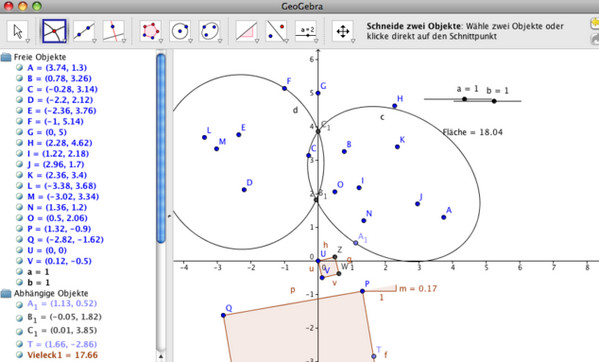Image resolution: width=599 pixels, height=362 pixels.
Task: Select the Perpendicular Line tool
Action: pyautogui.click(x=113, y=31)
